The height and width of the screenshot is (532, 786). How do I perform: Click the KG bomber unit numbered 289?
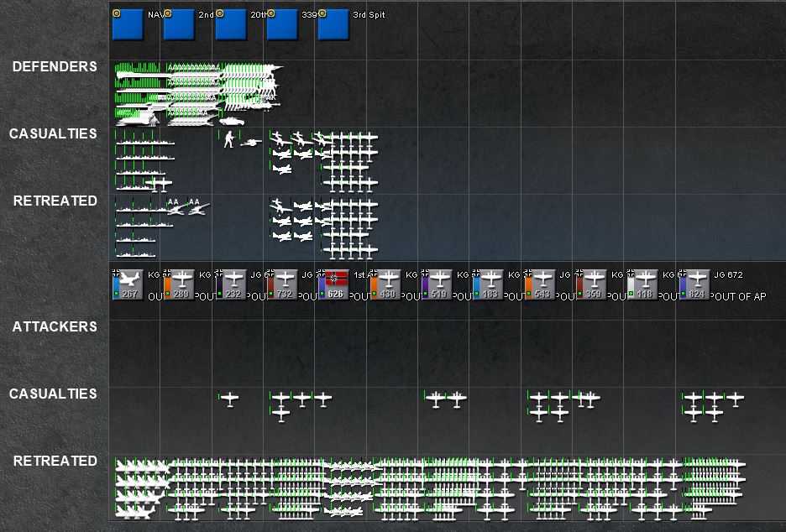[x=179, y=284]
